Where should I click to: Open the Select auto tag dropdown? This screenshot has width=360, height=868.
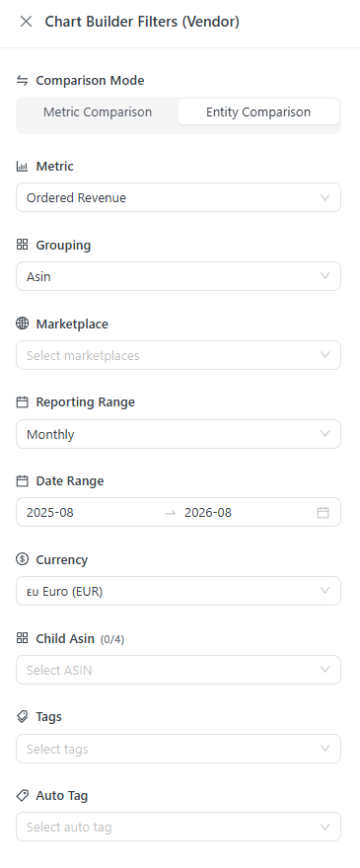(179, 828)
